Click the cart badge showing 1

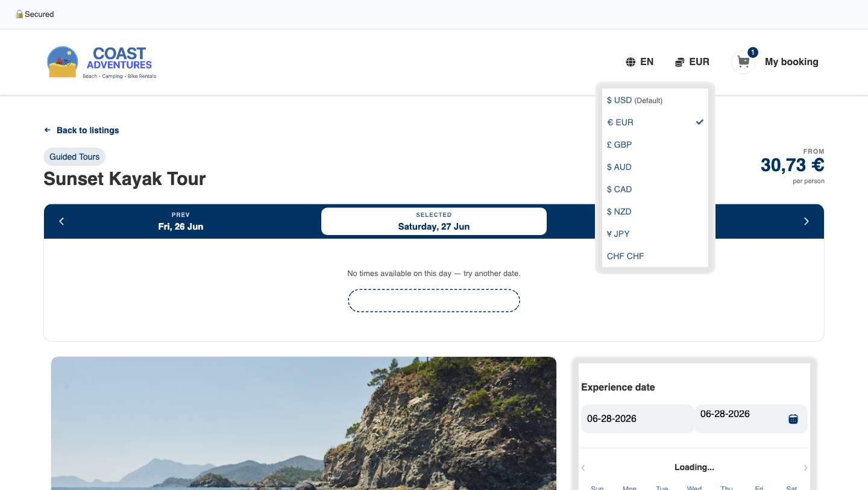[x=753, y=52]
